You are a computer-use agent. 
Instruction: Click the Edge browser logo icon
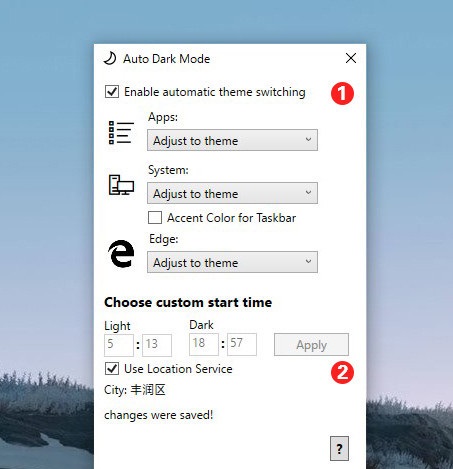click(x=121, y=253)
